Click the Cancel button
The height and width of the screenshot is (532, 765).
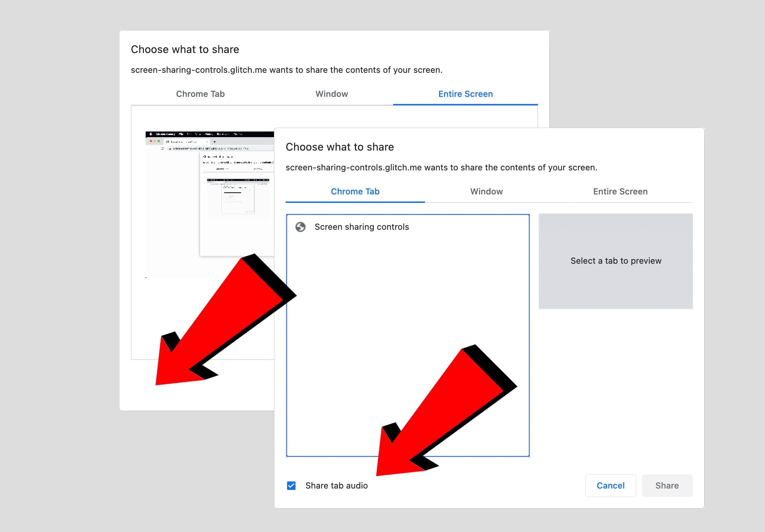[611, 485]
